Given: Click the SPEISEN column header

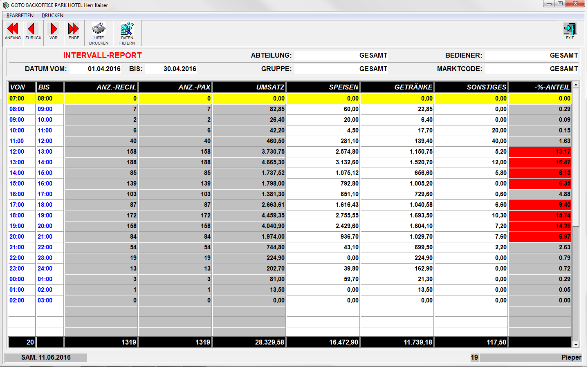Looking at the screenshot, I should tap(323, 87).
